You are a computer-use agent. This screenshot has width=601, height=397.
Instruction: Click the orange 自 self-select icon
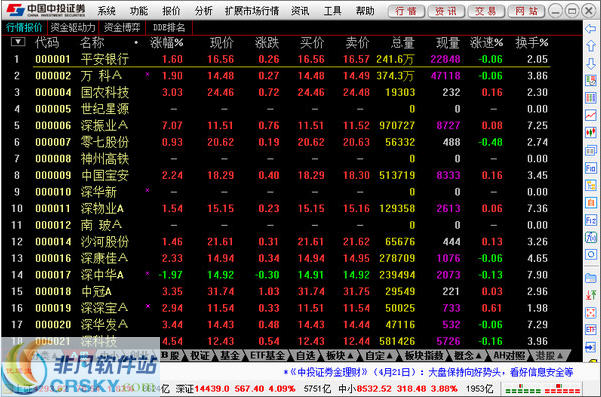click(x=591, y=202)
